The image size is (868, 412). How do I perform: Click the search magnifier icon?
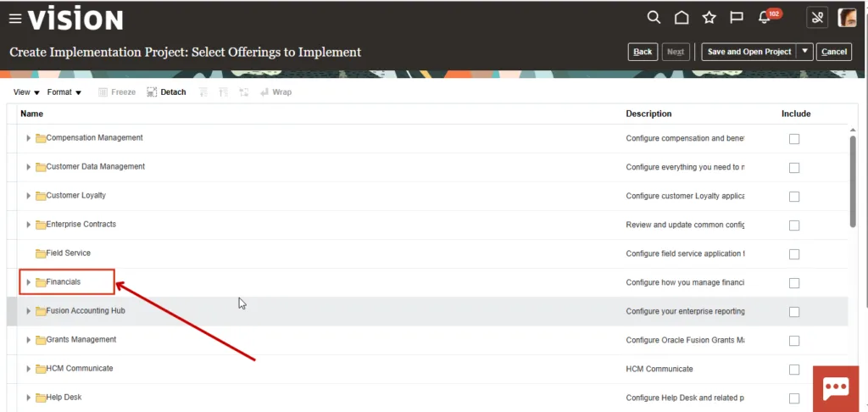coord(654,18)
